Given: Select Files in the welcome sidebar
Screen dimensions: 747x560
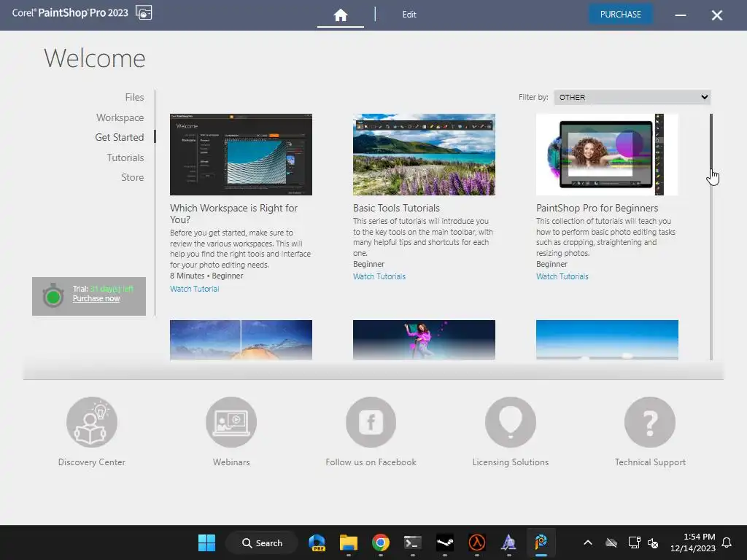Looking at the screenshot, I should tap(134, 97).
